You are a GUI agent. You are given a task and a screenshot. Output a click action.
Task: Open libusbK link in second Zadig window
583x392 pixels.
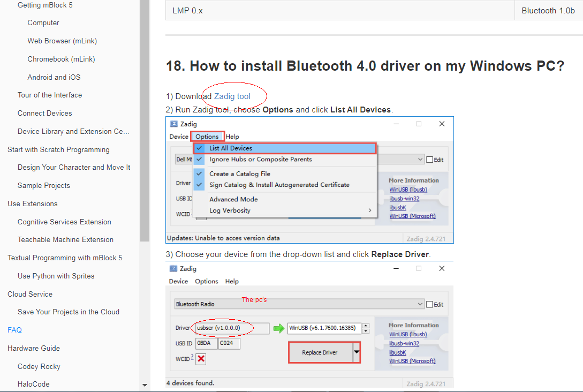tap(397, 352)
